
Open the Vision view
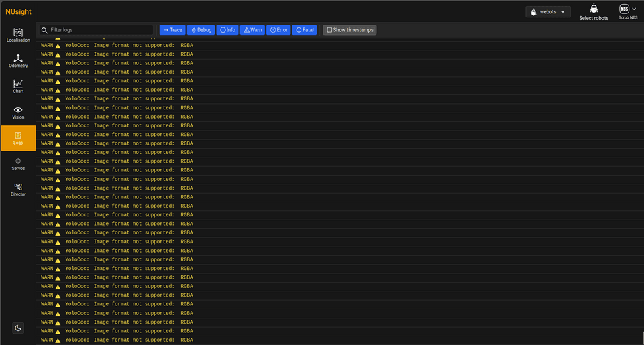point(18,113)
